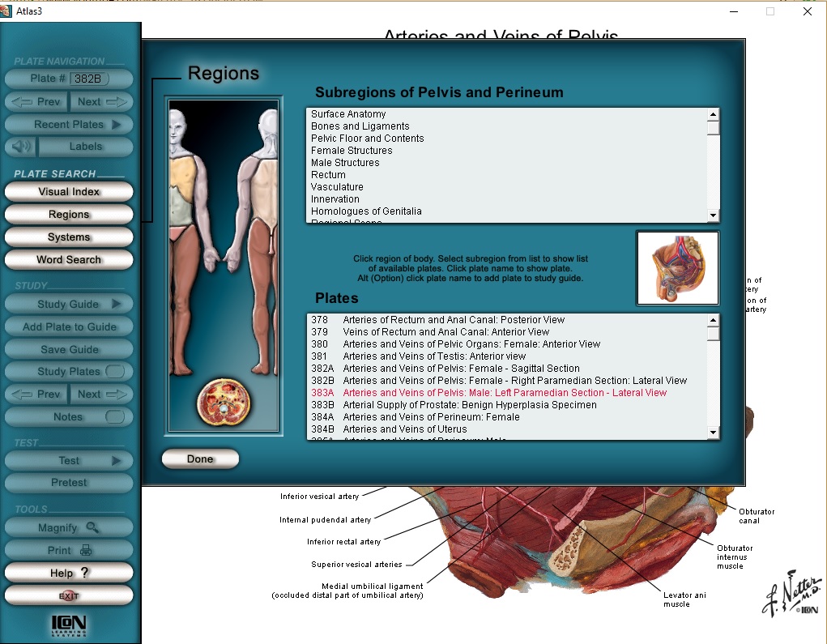Close the Atlas3 window
Image resolution: width=827 pixels, height=644 pixels.
point(807,11)
